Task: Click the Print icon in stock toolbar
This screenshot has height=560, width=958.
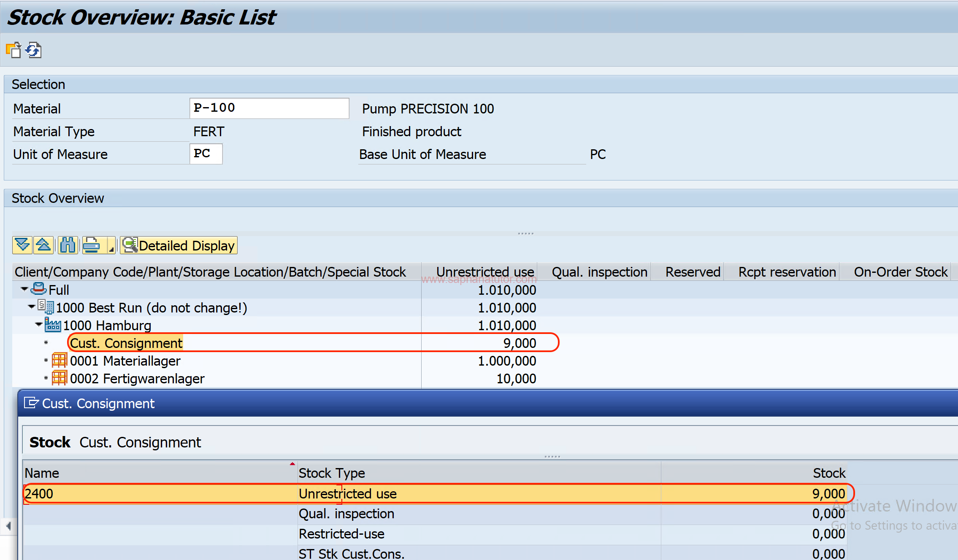Action: pyautogui.click(x=92, y=245)
